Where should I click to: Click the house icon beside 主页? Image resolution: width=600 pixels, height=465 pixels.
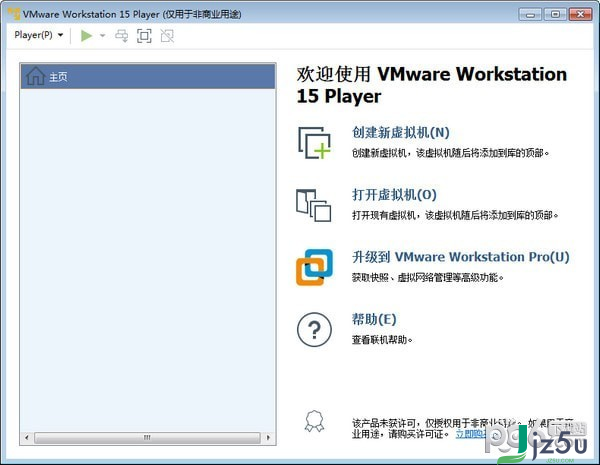point(36,76)
